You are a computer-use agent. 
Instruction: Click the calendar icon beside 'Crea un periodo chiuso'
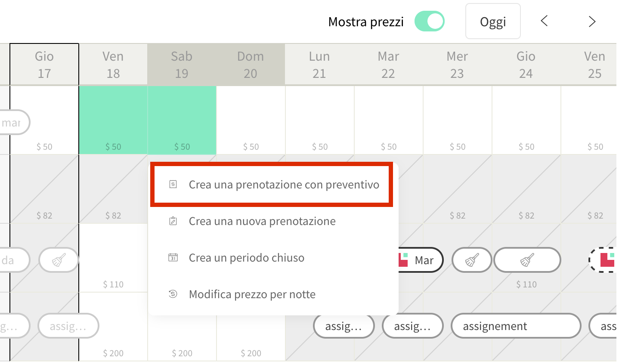click(x=173, y=258)
